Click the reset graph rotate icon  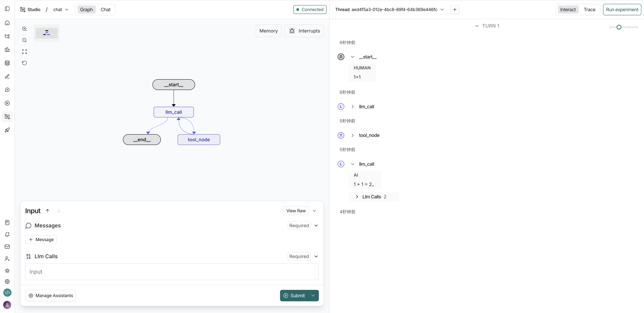click(24, 63)
